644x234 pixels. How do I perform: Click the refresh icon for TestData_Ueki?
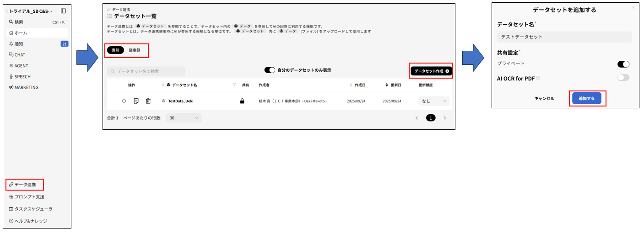click(124, 101)
